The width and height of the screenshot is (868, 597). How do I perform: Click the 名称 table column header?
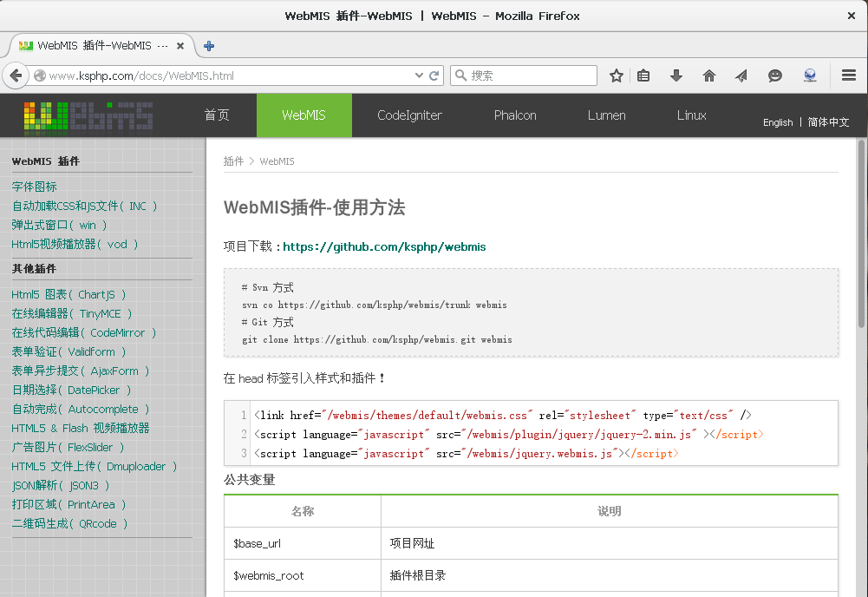tap(303, 511)
